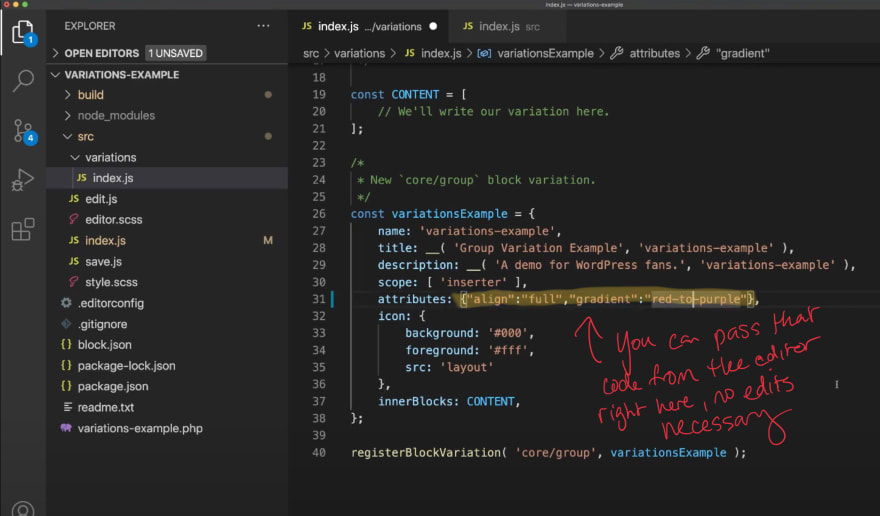Click the '#fff' foreground value

(x=508, y=350)
